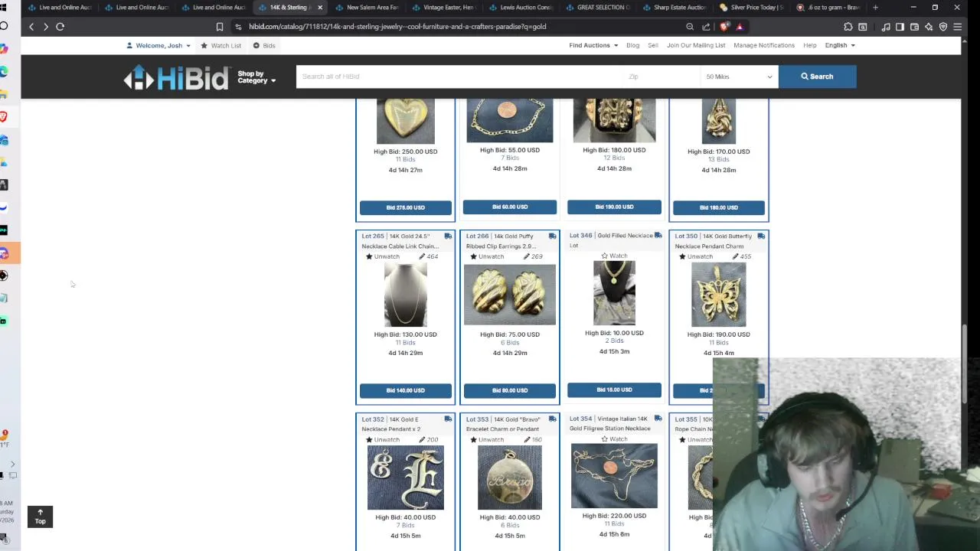This screenshot has height=551, width=980.
Task: Place the Bid 140.00 USD on Lot 265
Action: click(x=405, y=390)
